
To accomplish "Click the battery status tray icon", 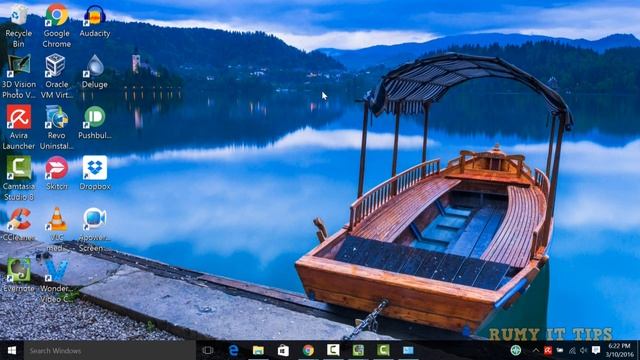I will click(x=560, y=351).
